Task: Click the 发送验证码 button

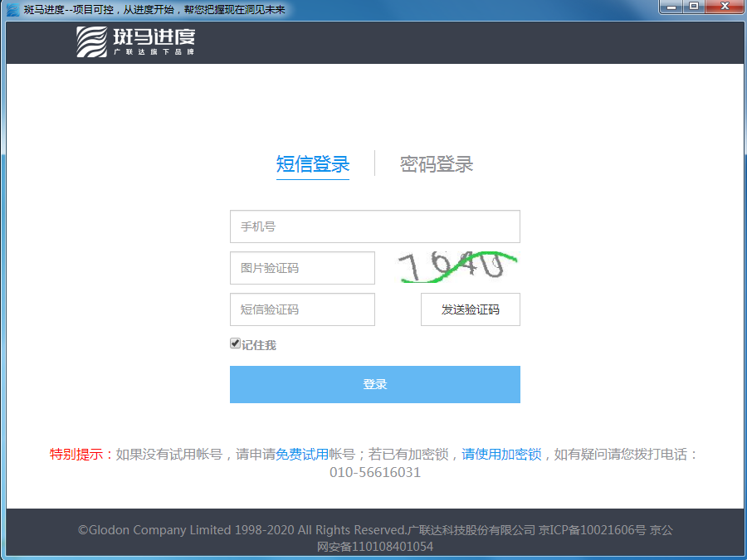Action: point(471,309)
